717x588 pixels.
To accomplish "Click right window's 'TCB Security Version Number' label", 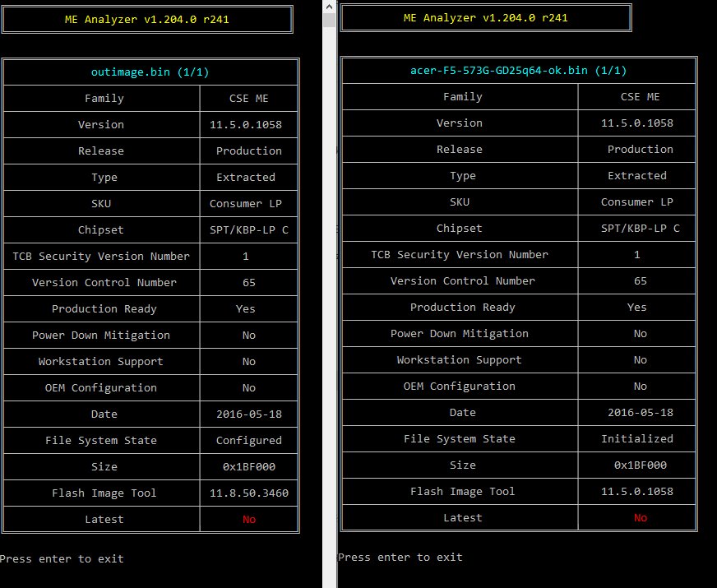I will 459,255.
